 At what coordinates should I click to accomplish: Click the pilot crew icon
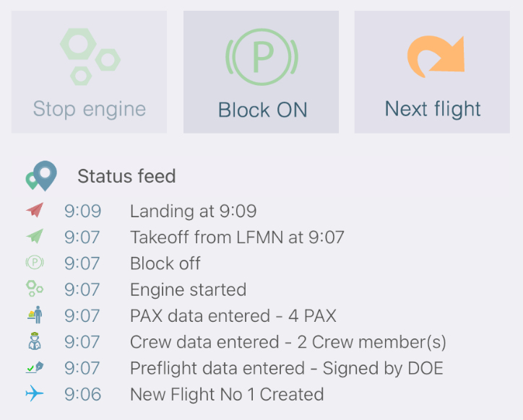[x=35, y=341]
